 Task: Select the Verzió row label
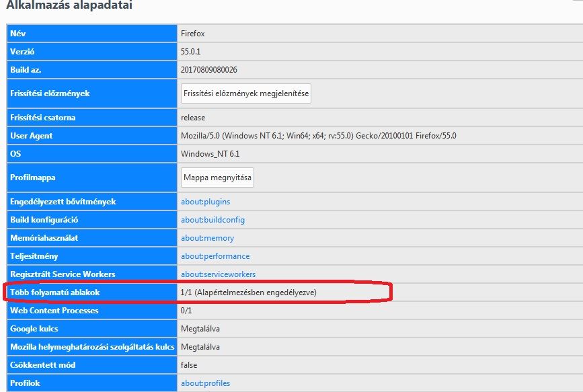click(22, 52)
